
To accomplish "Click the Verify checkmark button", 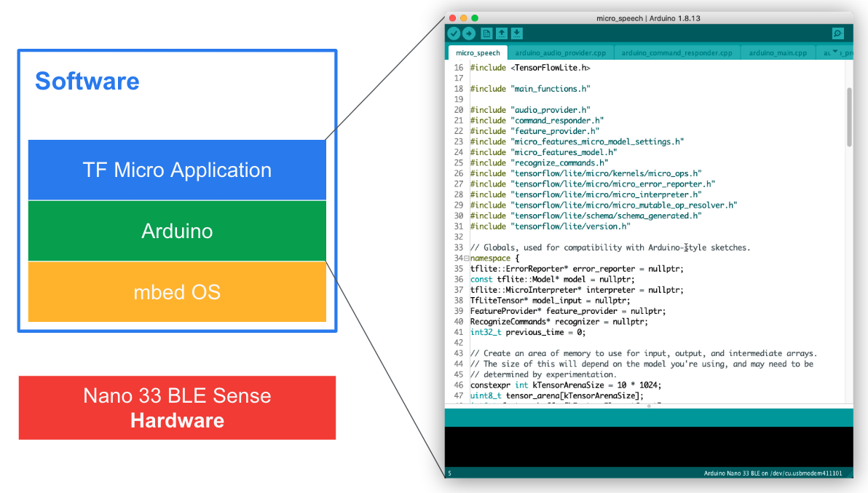I will point(454,33).
